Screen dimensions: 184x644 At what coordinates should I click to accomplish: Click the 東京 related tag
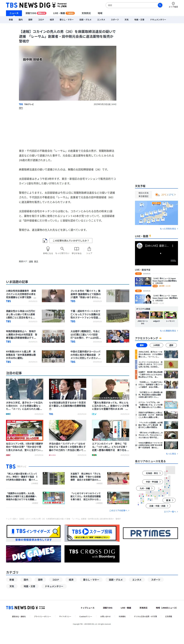click(x=36, y=261)
